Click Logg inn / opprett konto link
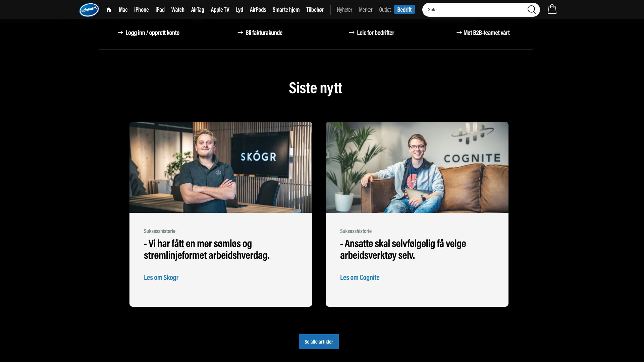Image resolution: width=644 pixels, height=362 pixels. [149, 33]
